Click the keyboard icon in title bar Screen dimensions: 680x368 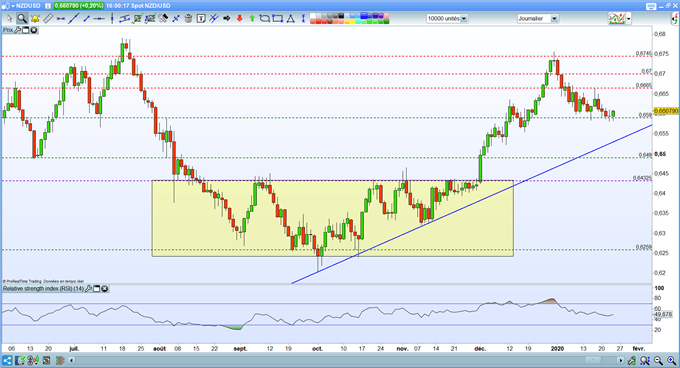point(651,6)
